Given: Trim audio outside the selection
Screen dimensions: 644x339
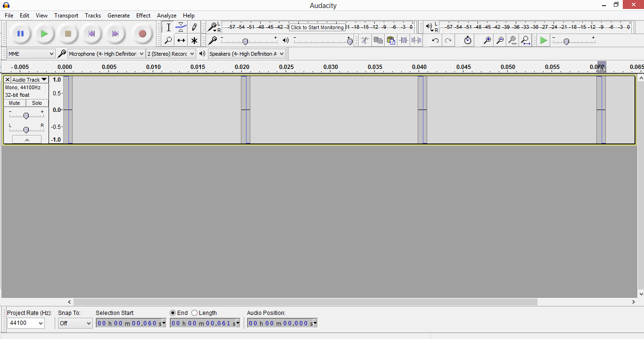Looking at the screenshot, I should [x=404, y=40].
